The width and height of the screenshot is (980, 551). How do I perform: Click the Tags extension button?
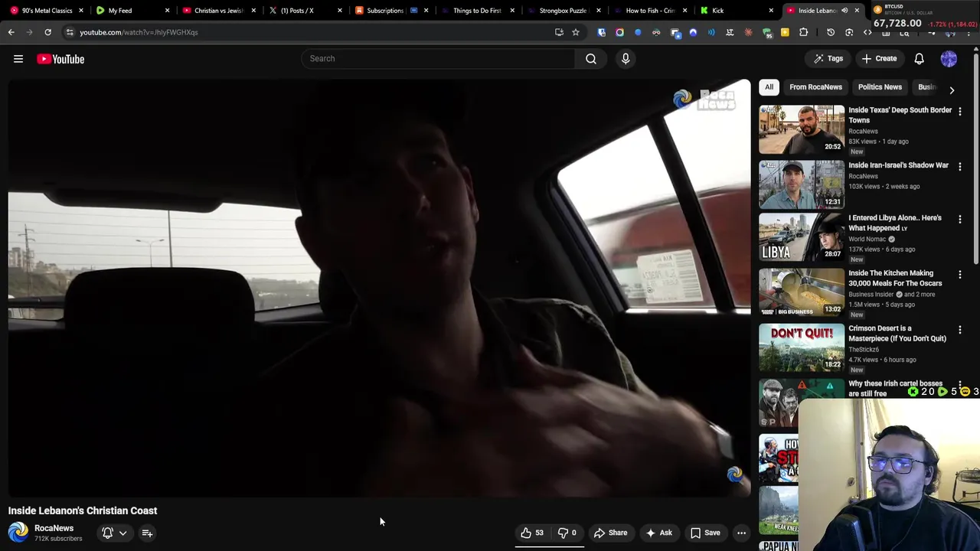828,58
